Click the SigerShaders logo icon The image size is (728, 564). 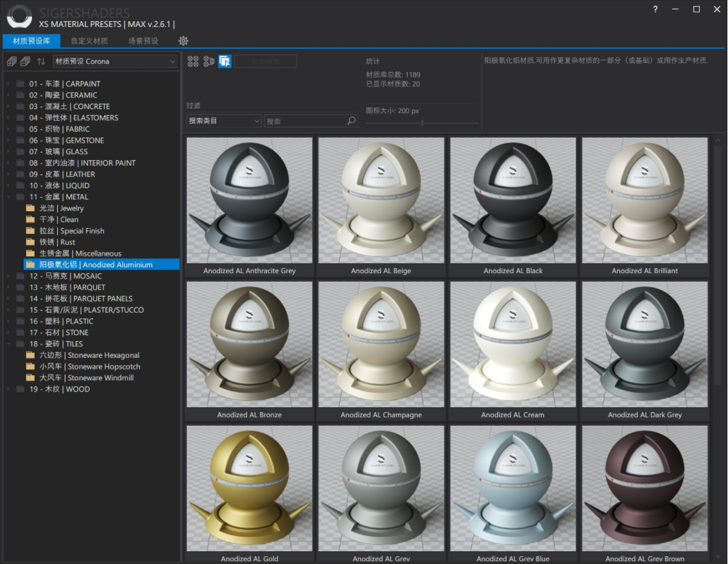(x=19, y=17)
